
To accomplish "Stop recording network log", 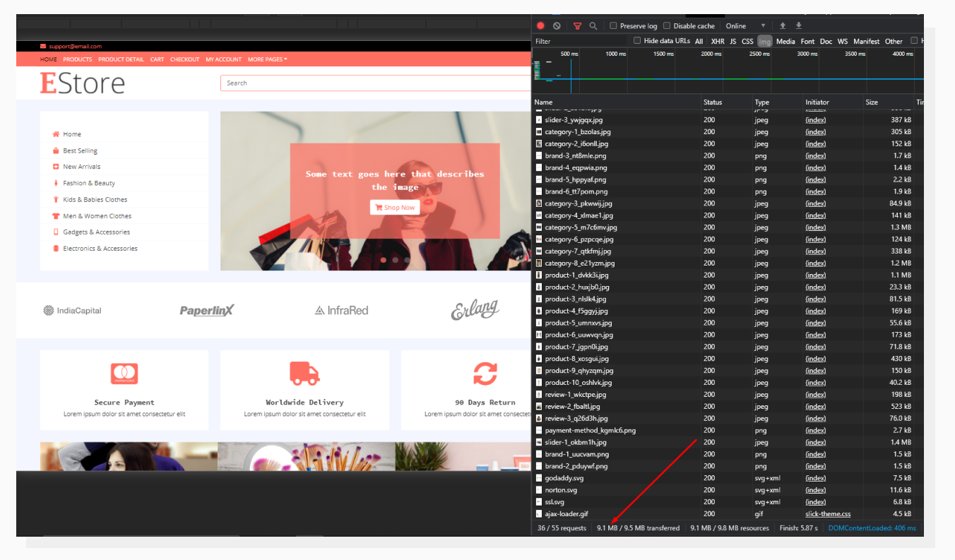I will [x=540, y=25].
